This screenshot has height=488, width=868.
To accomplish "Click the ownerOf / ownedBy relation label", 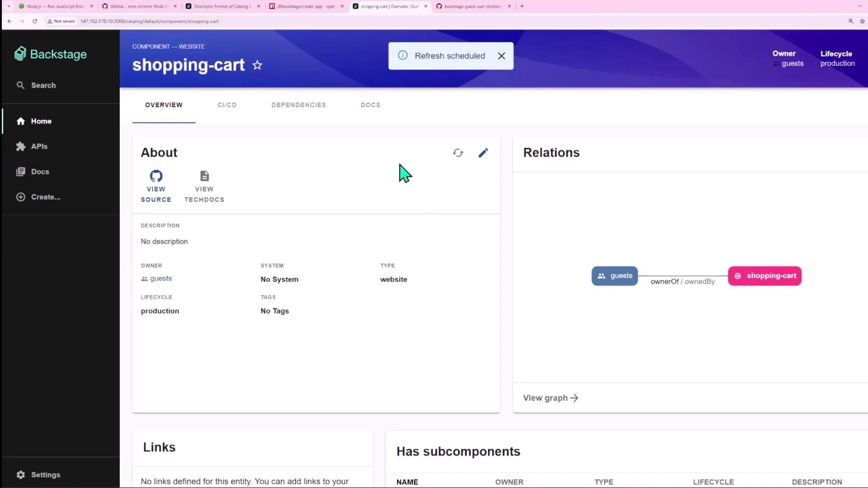I will (683, 282).
